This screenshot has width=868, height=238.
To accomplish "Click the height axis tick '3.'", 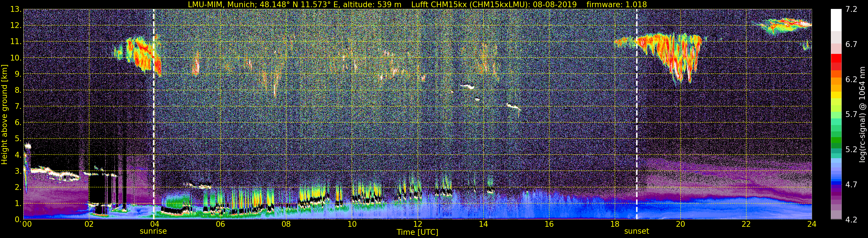I will [18, 171].
